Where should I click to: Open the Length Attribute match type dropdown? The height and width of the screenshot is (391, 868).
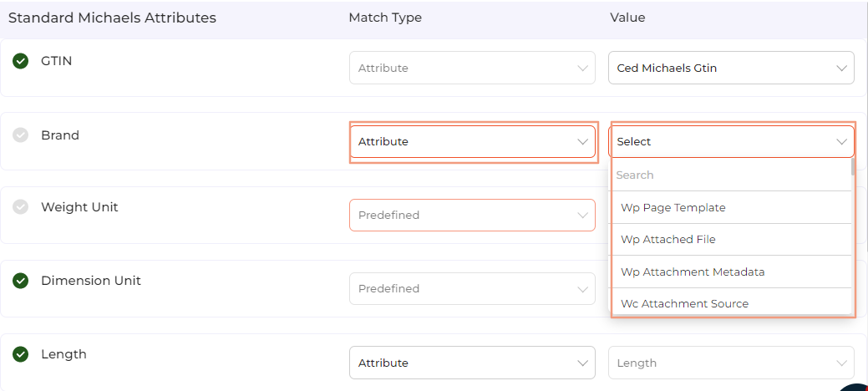pos(472,363)
